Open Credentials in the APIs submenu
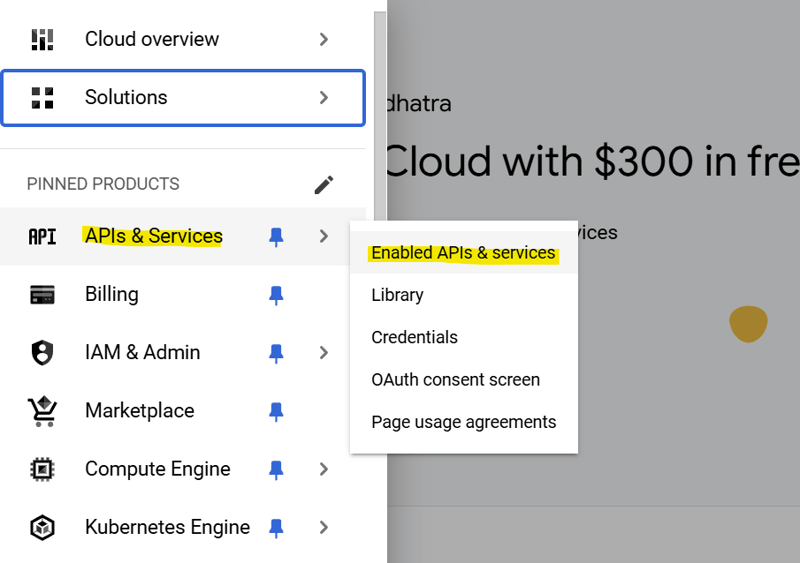 click(x=464, y=337)
